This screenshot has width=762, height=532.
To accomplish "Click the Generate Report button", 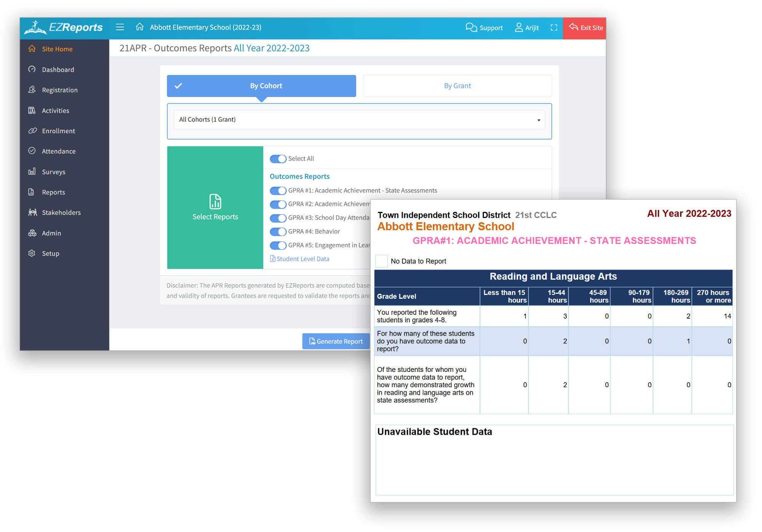I will [x=336, y=341].
